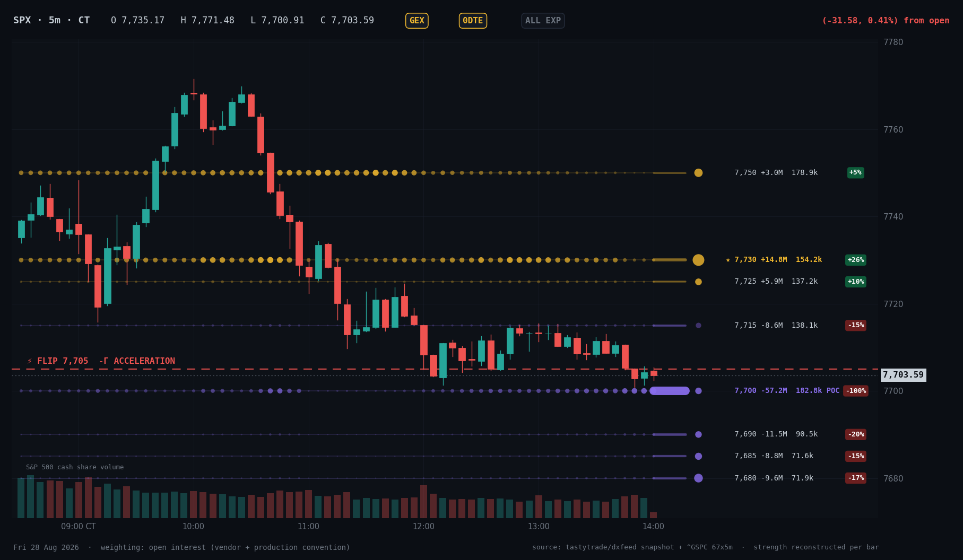Click the 12:00 time axis label
The image size is (963, 560).
tap(423, 527)
